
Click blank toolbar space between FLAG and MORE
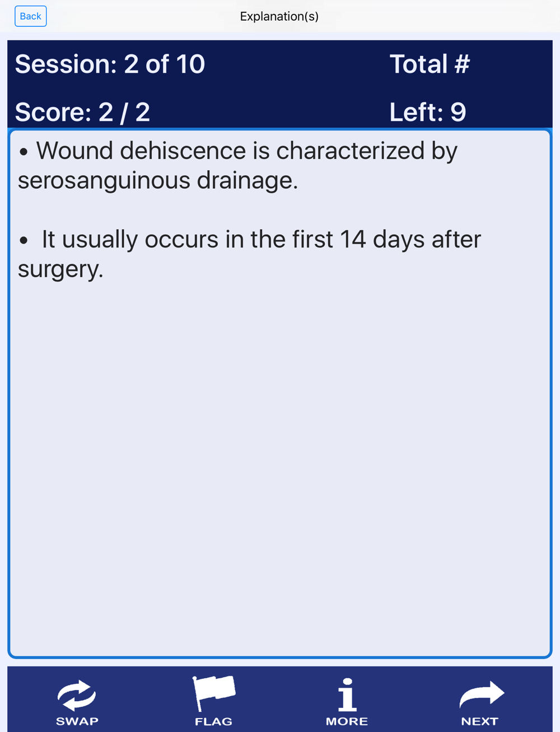click(x=280, y=699)
